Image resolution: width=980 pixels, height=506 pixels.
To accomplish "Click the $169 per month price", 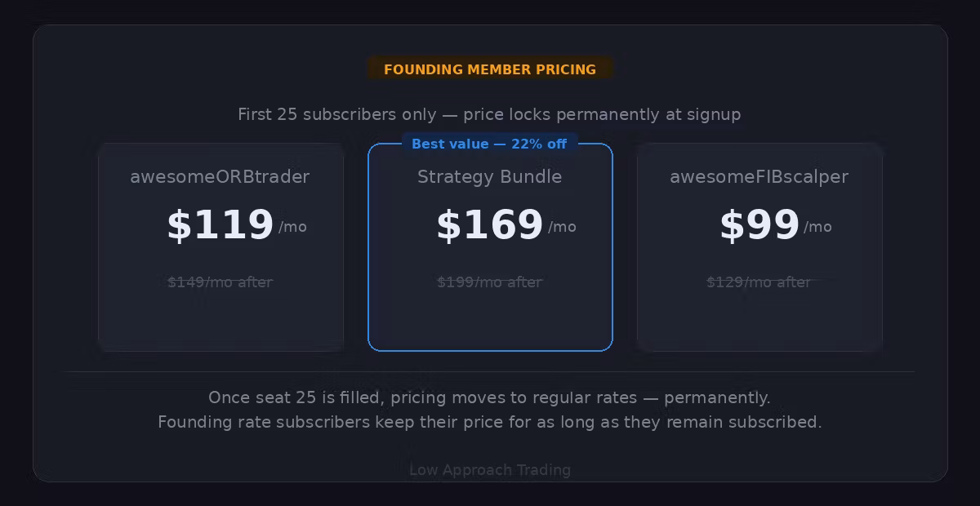I will pyautogui.click(x=488, y=224).
